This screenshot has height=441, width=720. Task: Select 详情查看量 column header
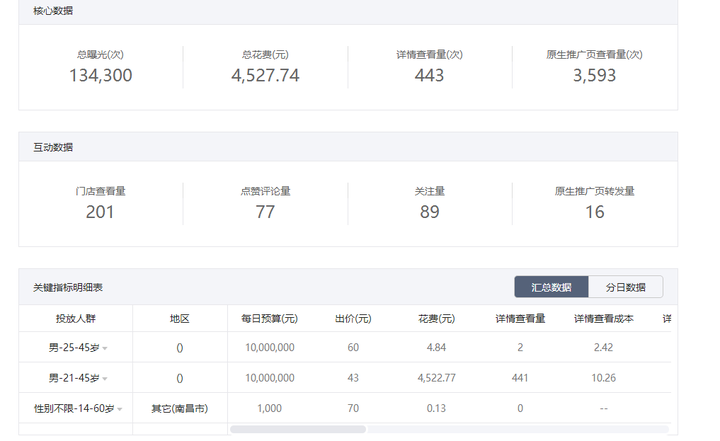click(520, 318)
